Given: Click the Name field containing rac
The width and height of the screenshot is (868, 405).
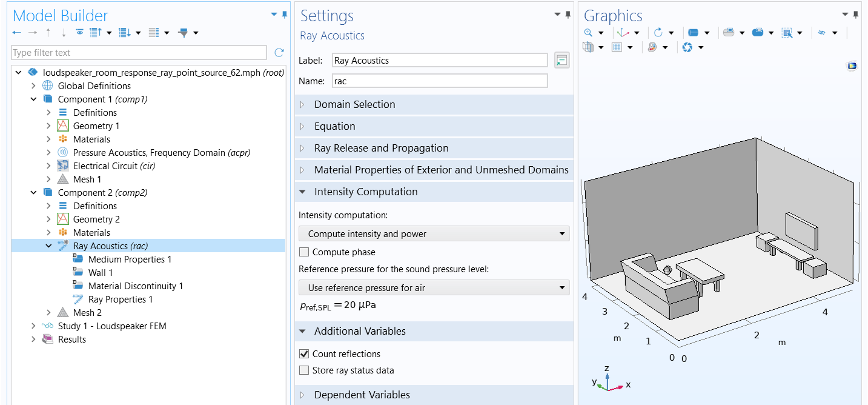Looking at the screenshot, I should (440, 81).
